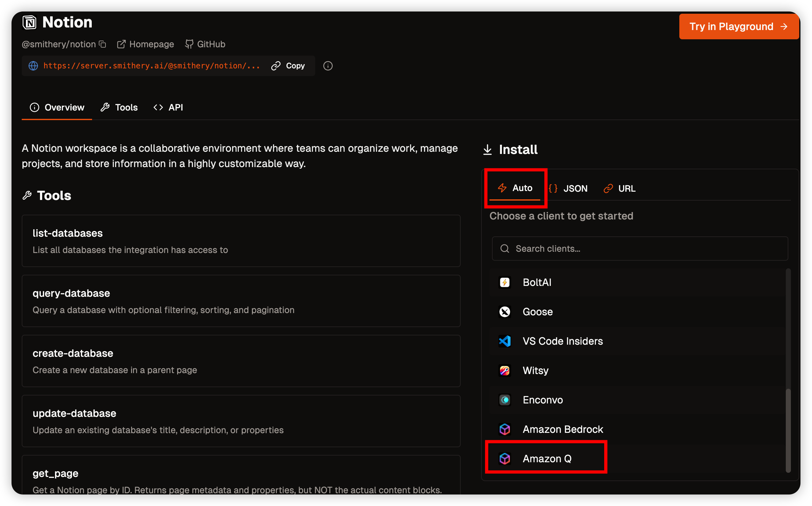Screen dimensions: 812x506
Task: Open the GitHub repository link
Action: (205, 44)
